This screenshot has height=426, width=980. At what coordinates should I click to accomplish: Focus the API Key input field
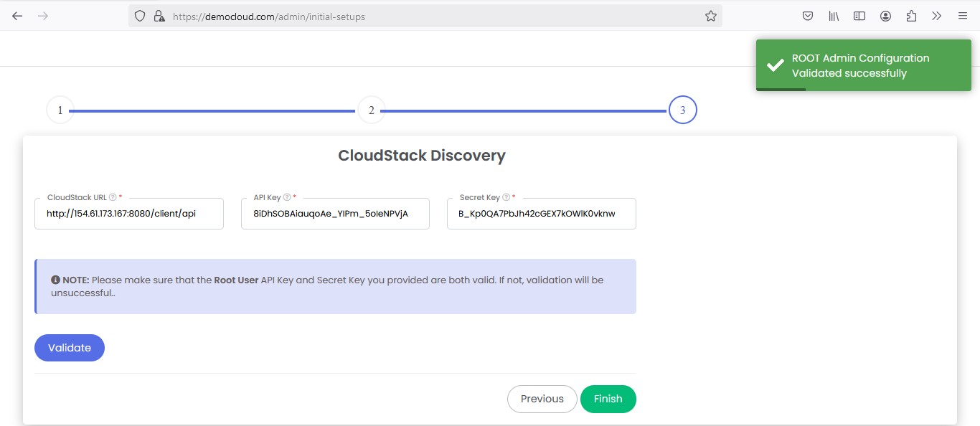tap(335, 214)
